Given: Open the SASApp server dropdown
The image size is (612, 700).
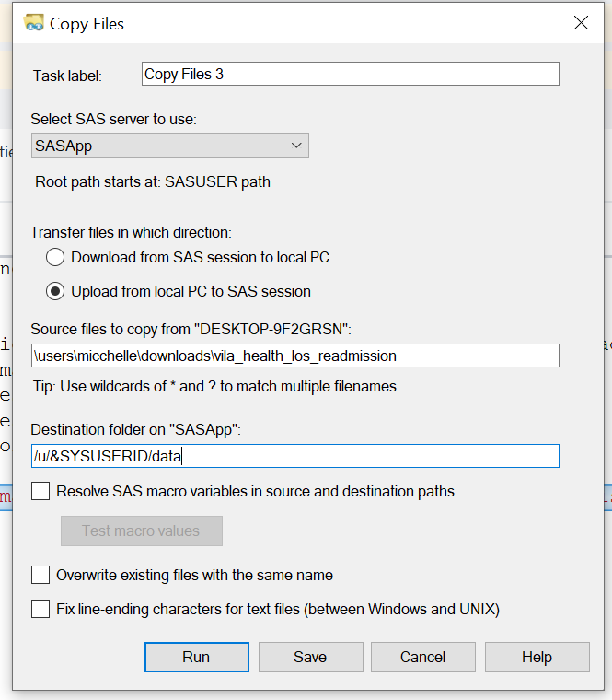Looking at the screenshot, I should [x=170, y=146].
